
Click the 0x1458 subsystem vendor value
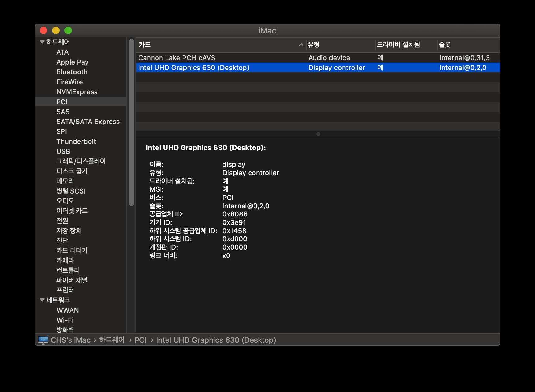234,231
